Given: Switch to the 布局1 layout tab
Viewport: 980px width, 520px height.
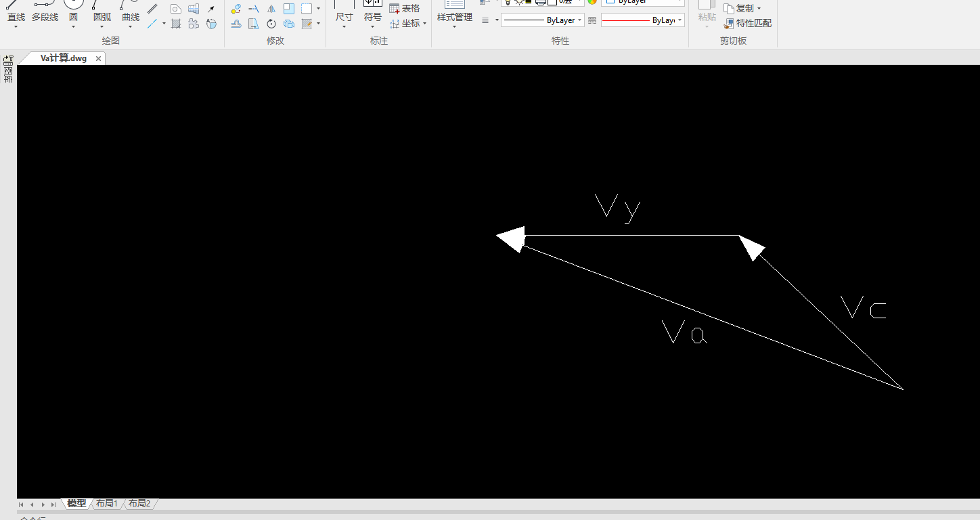Looking at the screenshot, I should [x=107, y=504].
